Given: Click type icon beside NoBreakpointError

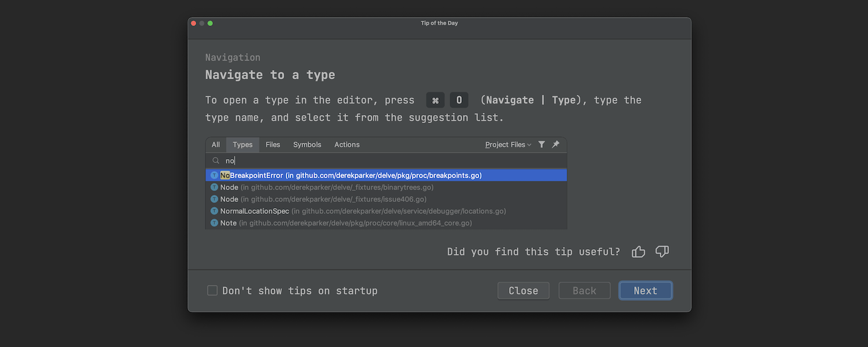Looking at the screenshot, I should click(214, 175).
